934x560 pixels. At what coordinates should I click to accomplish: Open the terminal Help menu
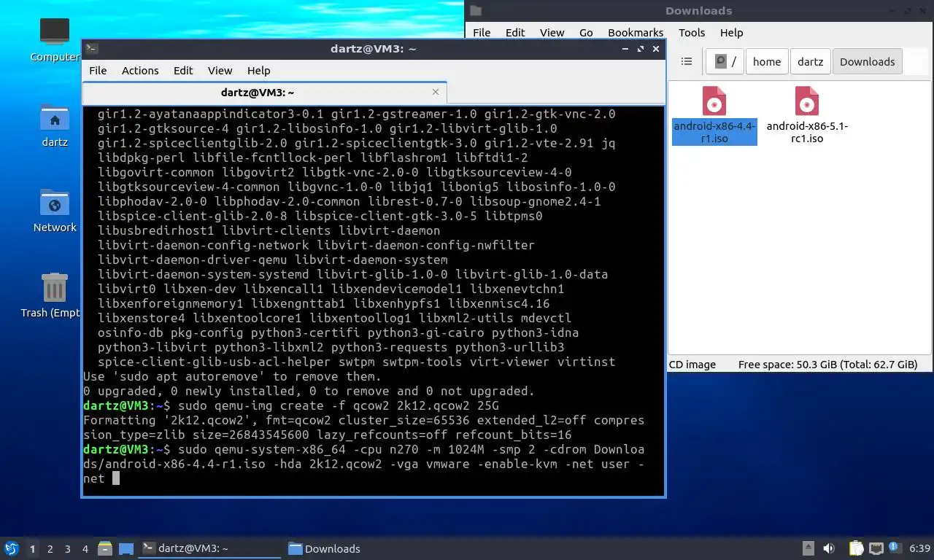(x=258, y=71)
